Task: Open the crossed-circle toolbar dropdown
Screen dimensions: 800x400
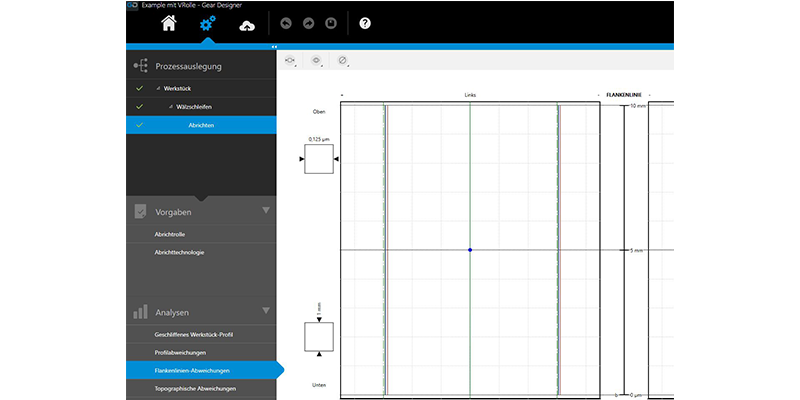Action: pyautogui.click(x=342, y=60)
